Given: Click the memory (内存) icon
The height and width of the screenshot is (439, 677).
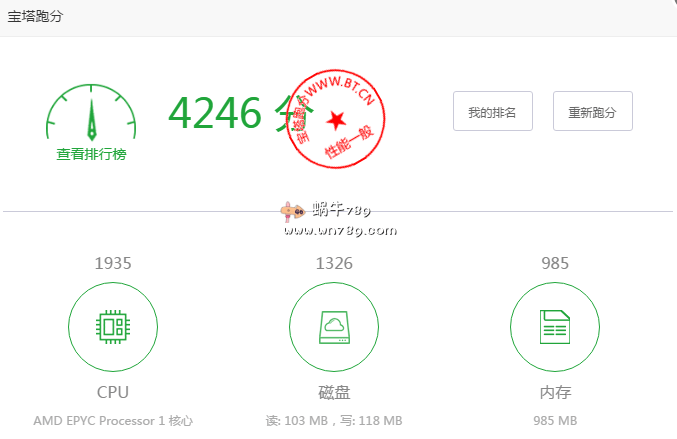Looking at the screenshot, I should tap(555, 326).
